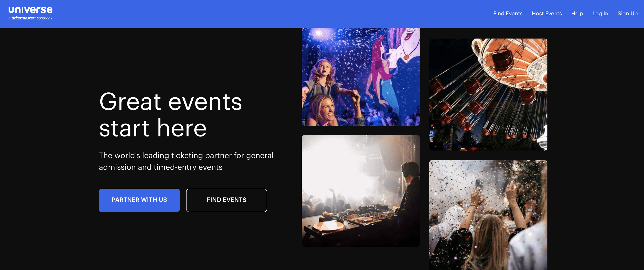
Task: Go to the Help page link
Action: (577, 13)
